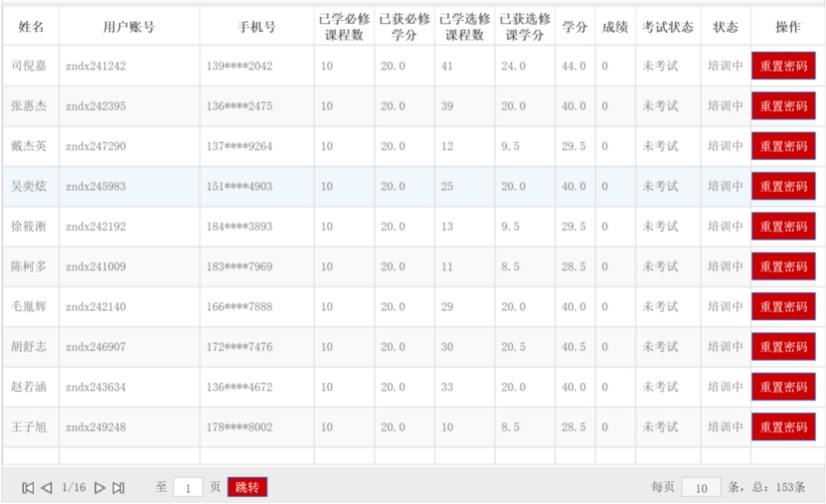826x504 pixels.
Task: Reset password for 张惠杰
Action: pos(783,106)
